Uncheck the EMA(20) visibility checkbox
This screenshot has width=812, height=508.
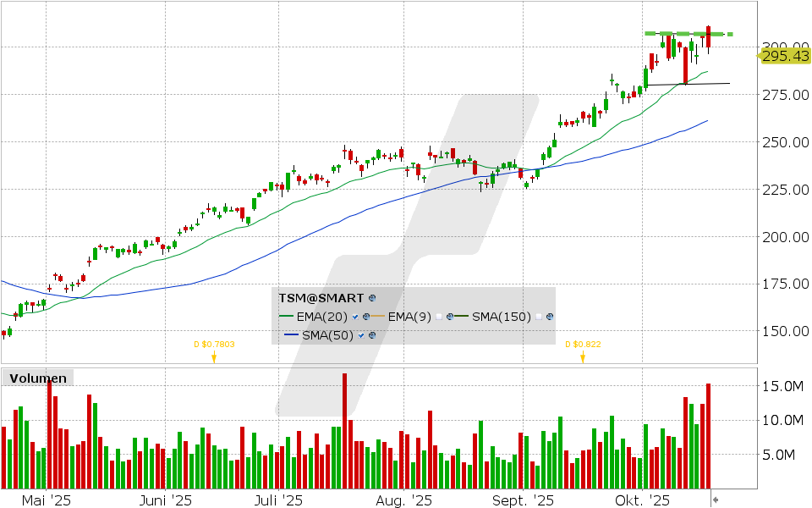pyautogui.click(x=355, y=317)
